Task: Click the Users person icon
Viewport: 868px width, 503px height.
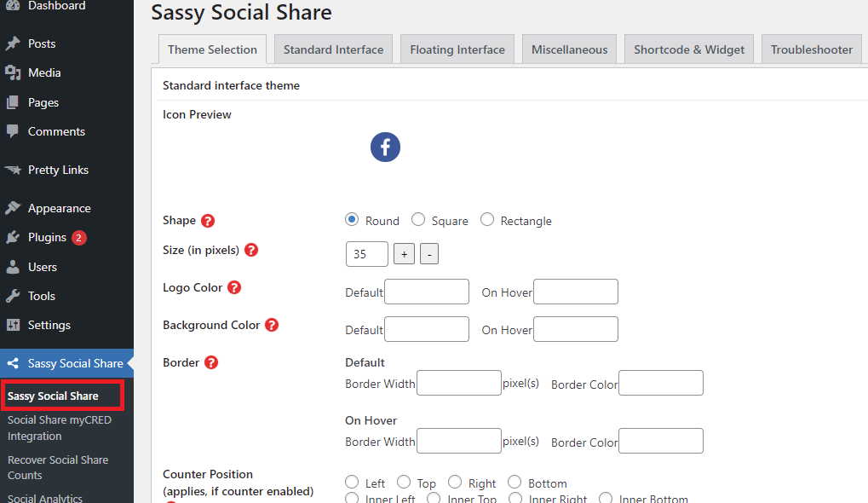Action: point(12,267)
